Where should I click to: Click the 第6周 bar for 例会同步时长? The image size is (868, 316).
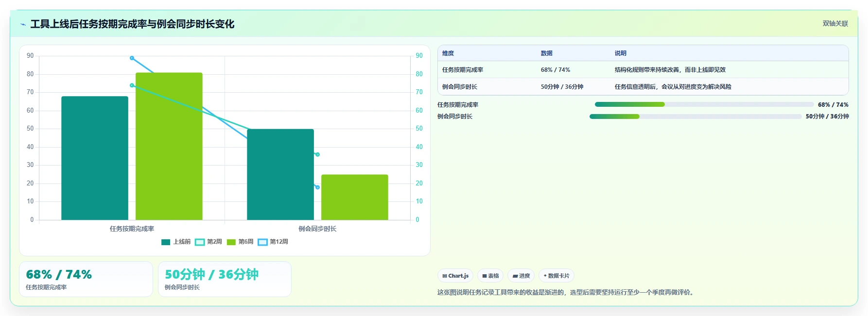[355, 197]
